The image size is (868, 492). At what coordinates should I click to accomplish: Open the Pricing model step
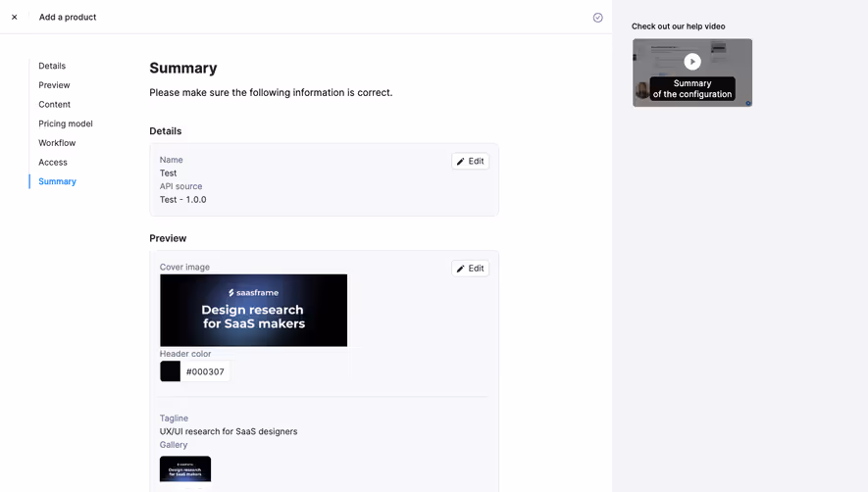point(66,123)
